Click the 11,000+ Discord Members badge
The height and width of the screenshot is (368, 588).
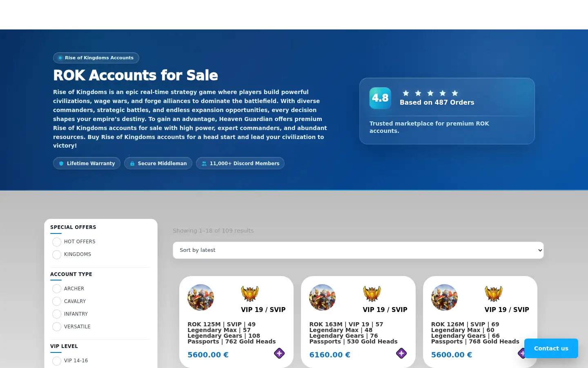pyautogui.click(x=240, y=163)
